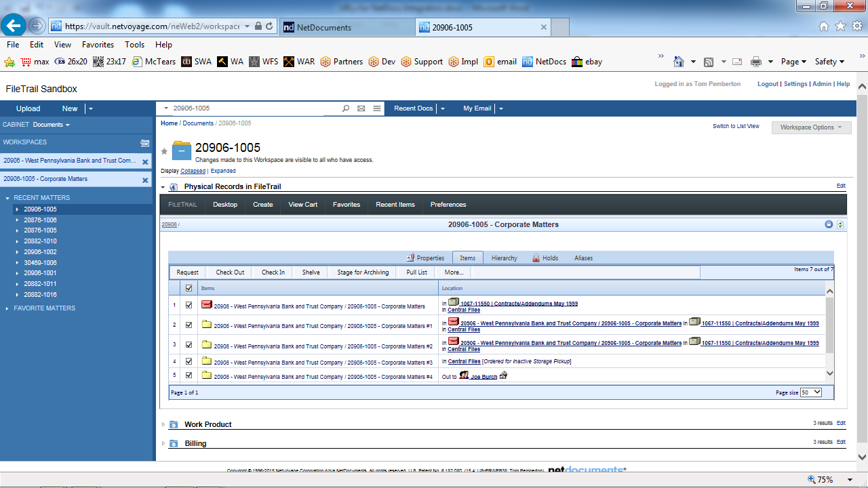Uncheck the checkbox for item row 2

tap(189, 325)
